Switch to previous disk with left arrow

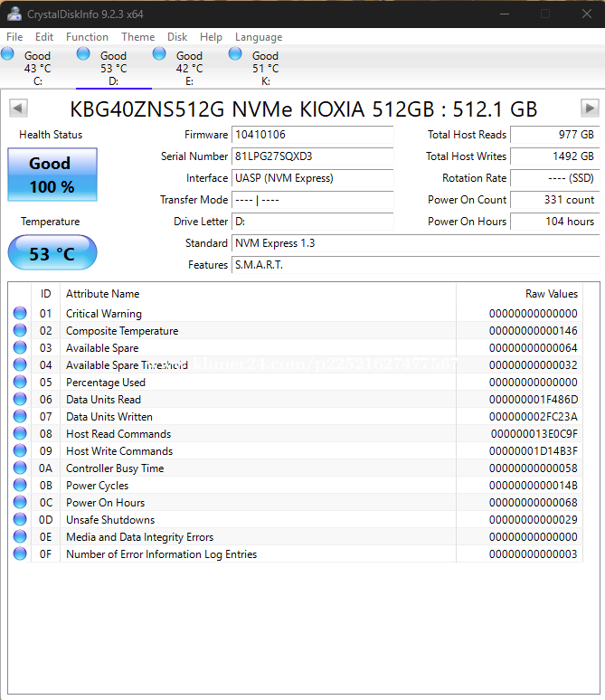[18, 108]
